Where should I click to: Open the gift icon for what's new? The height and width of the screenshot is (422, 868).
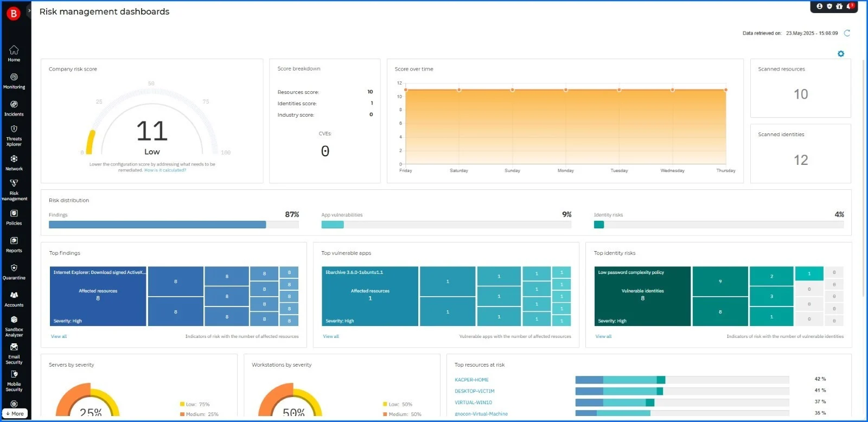pos(839,7)
